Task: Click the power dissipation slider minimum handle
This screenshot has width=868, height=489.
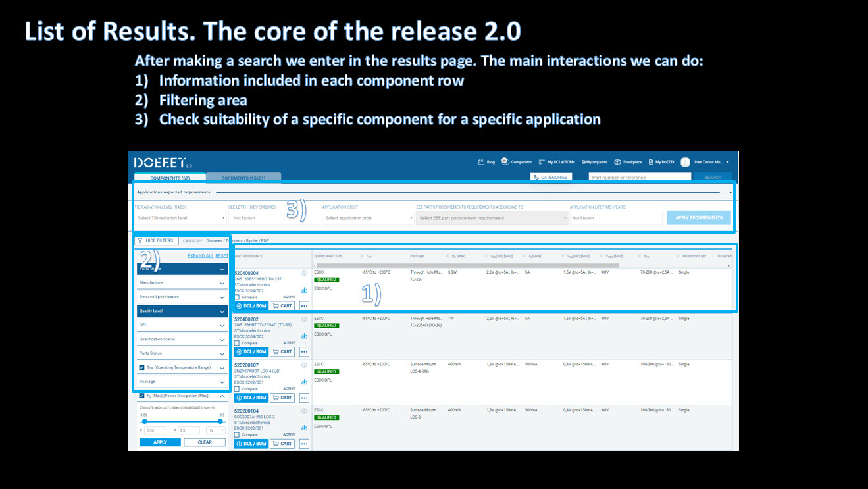Action: tap(144, 421)
